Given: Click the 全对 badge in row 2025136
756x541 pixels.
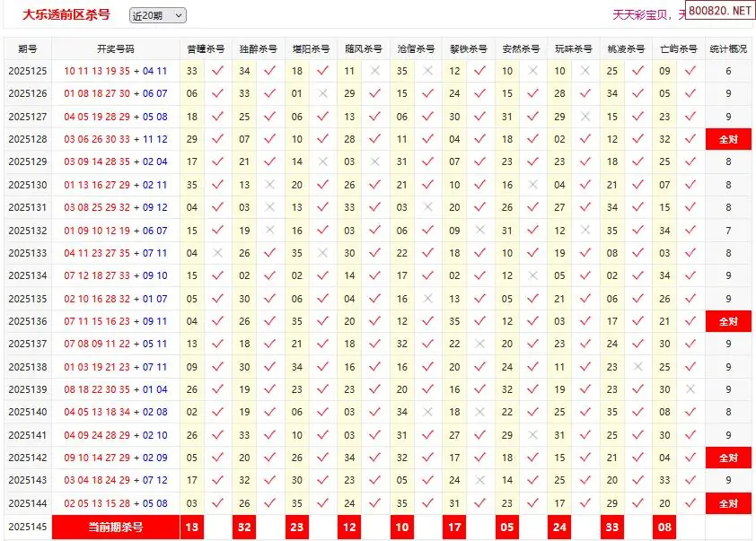Looking at the screenshot, I should (728, 321).
